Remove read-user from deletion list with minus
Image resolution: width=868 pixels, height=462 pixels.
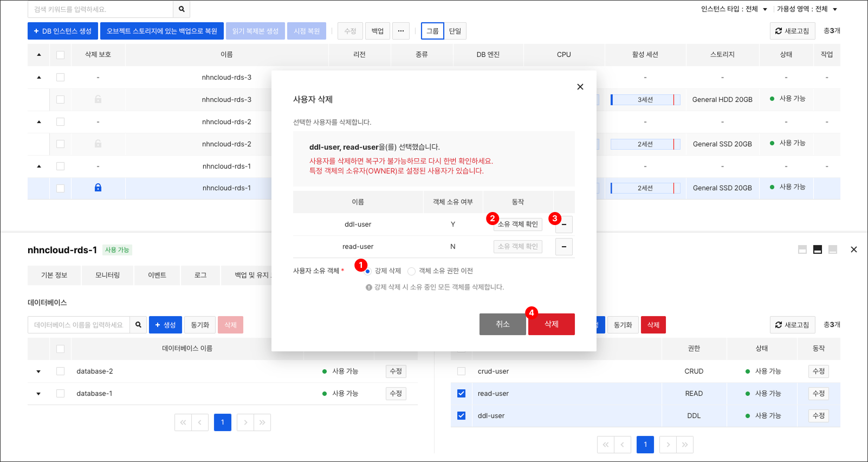(x=564, y=247)
